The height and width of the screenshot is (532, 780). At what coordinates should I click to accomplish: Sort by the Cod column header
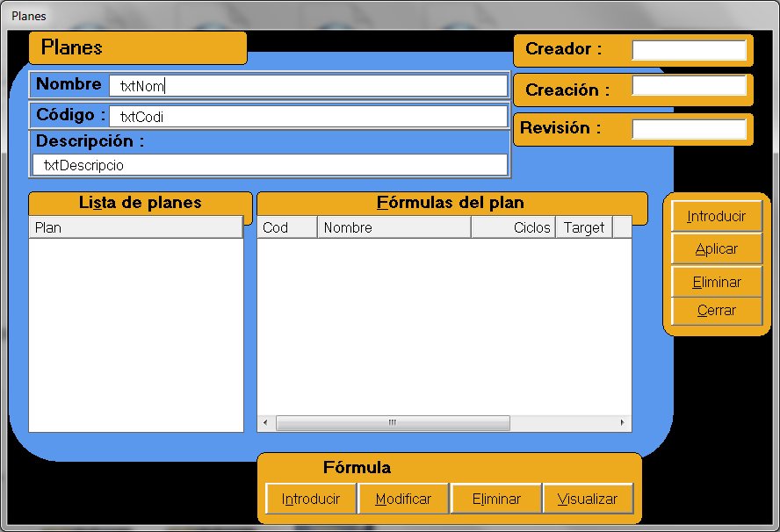(x=287, y=228)
